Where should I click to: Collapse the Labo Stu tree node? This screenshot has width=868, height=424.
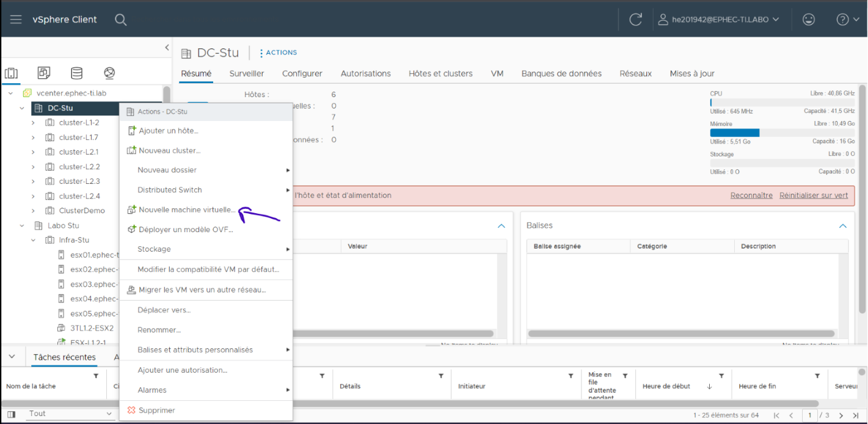tap(23, 225)
